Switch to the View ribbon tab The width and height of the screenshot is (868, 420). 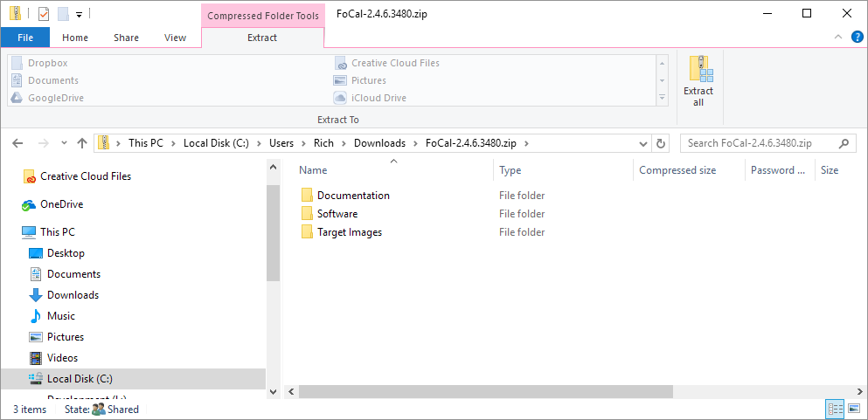tap(175, 38)
